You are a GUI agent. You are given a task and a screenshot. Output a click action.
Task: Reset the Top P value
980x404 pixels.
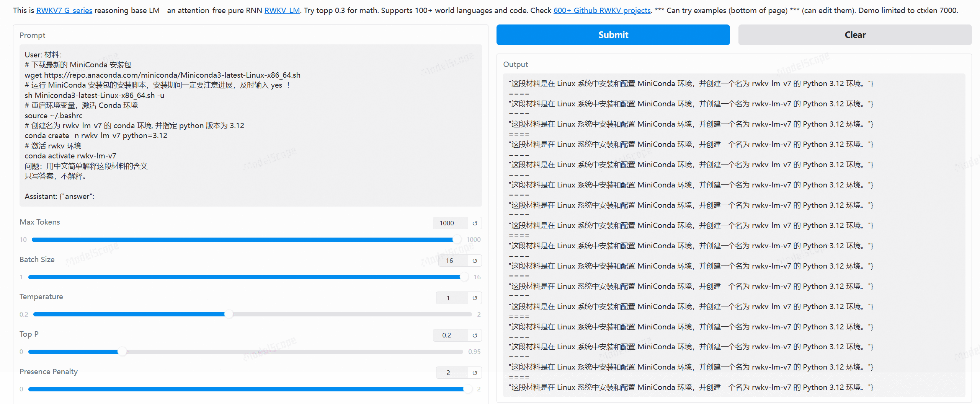[x=475, y=335]
